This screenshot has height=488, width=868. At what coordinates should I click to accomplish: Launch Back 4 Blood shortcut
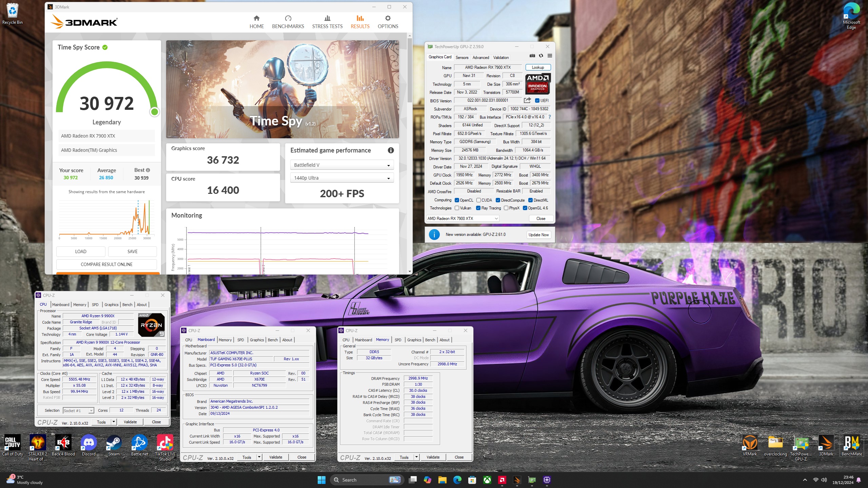(x=63, y=445)
